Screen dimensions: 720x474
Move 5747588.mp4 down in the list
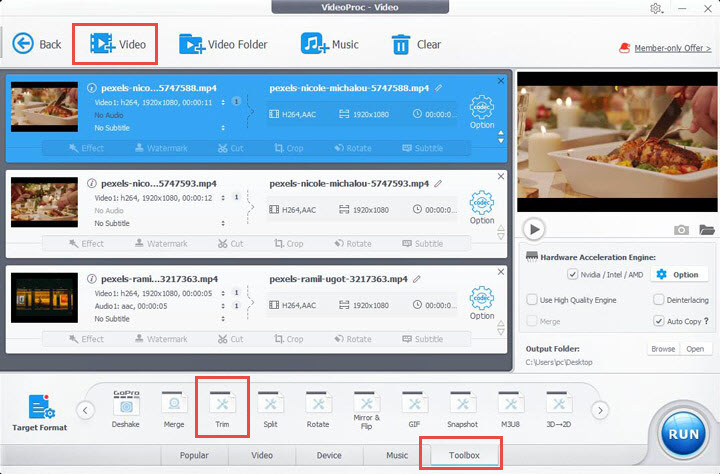click(x=501, y=141)
